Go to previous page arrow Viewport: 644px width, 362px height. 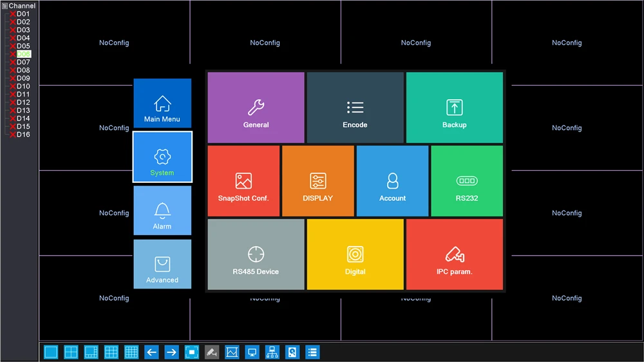pos(151,352)
